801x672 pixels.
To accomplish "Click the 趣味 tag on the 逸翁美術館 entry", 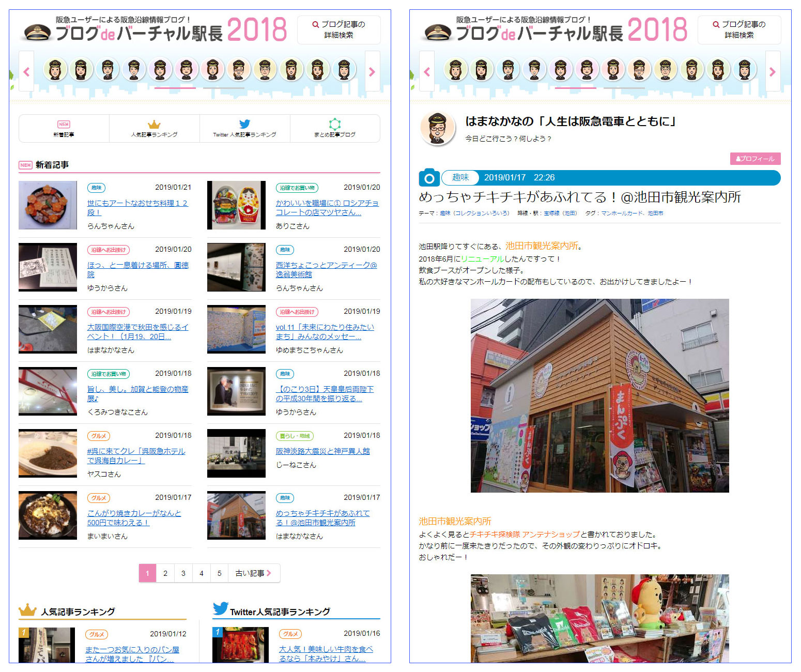I will 285,250.
